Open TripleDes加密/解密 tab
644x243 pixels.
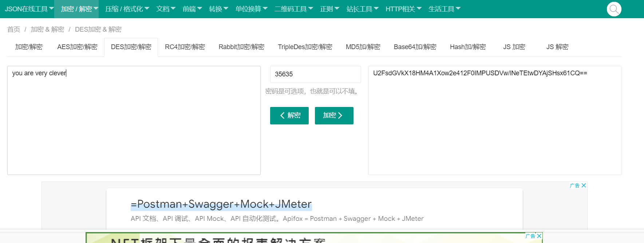tap(305, 47)
